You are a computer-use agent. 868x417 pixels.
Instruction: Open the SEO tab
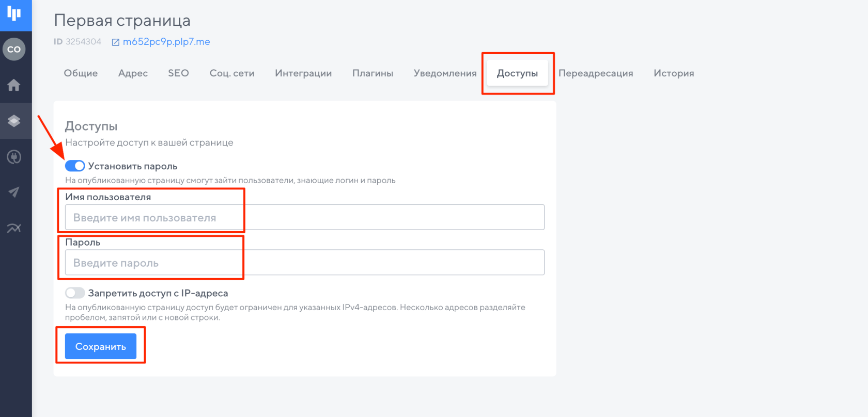(x=178, y=73)
